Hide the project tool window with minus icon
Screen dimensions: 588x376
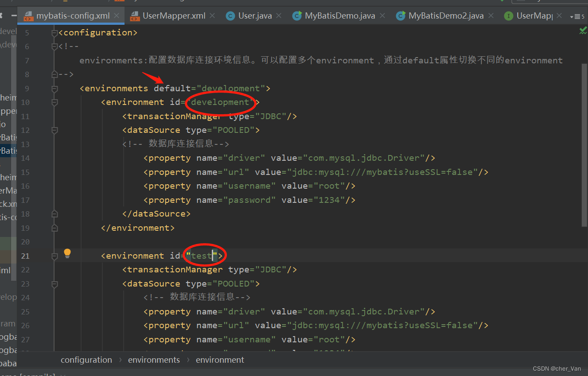[14, 16]
